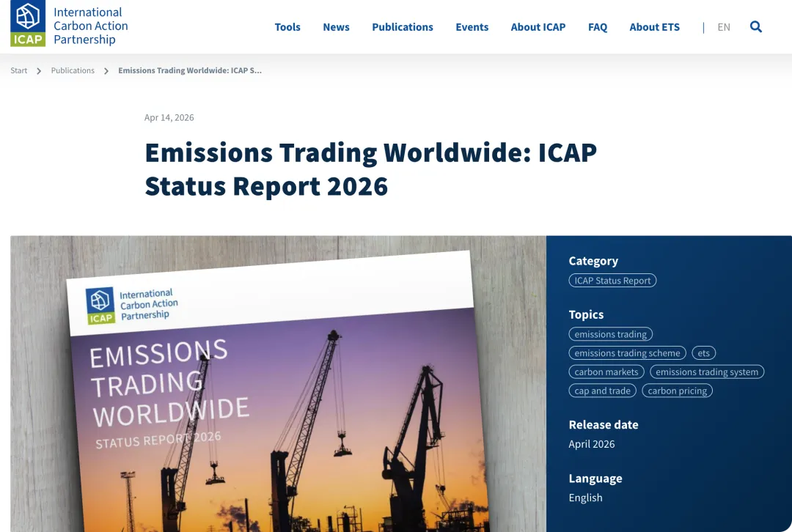Go to the FAQ page
The image size is (792, 532).
click(x=598, y=27)
